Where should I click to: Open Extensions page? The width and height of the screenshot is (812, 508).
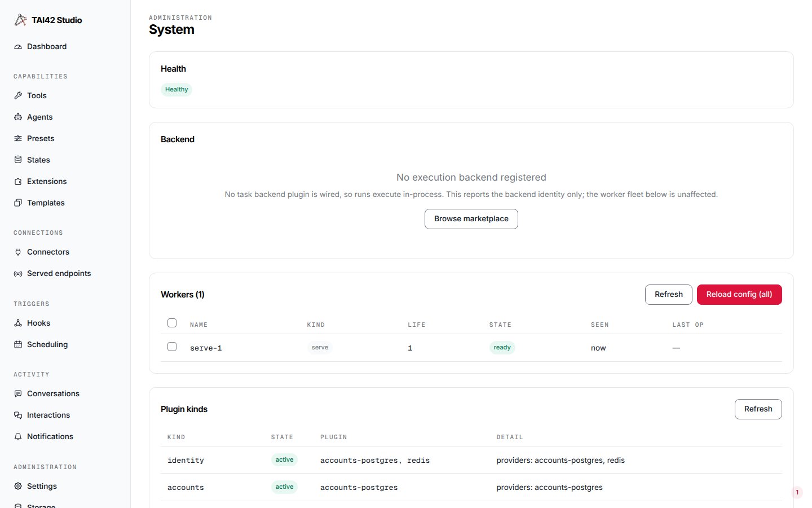point(47,182)
